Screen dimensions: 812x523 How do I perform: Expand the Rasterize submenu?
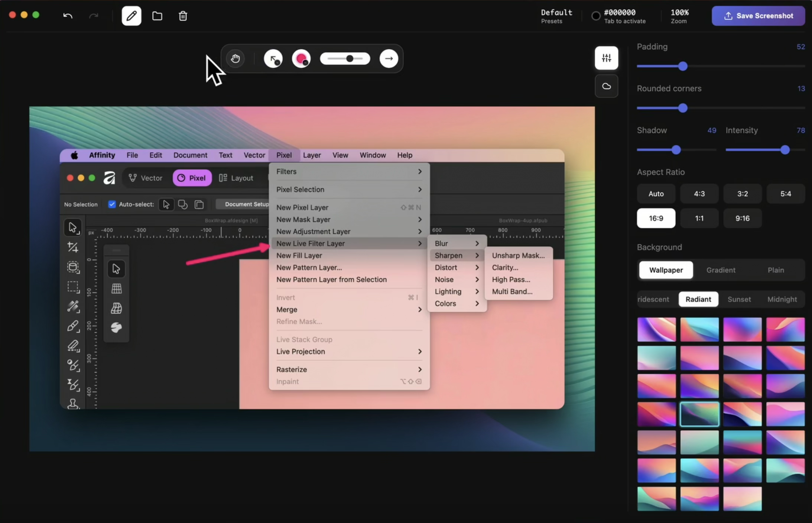point(349,369)
